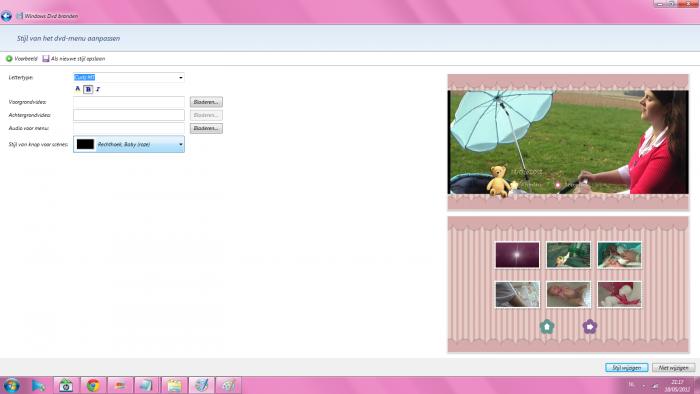The width and height of the screenshot is (700, 394).
Task: Click the teal flower home button
Action: [547, 327]
